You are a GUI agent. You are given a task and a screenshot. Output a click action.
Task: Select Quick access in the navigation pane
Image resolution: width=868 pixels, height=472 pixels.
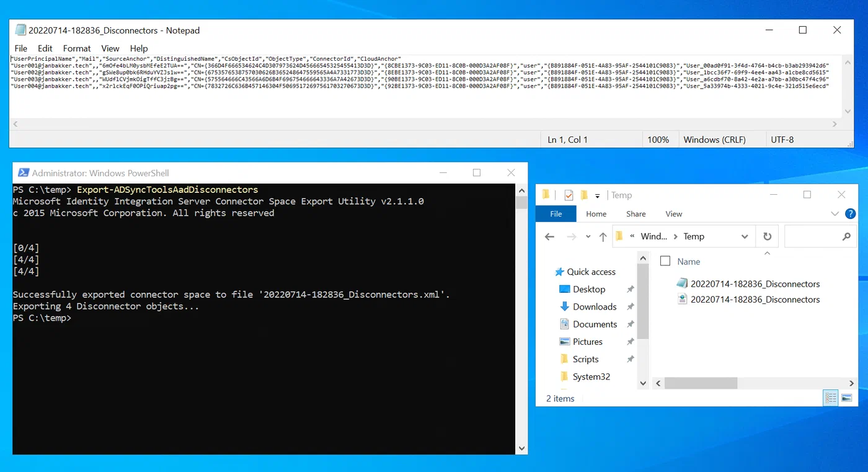tap(585, 272)
